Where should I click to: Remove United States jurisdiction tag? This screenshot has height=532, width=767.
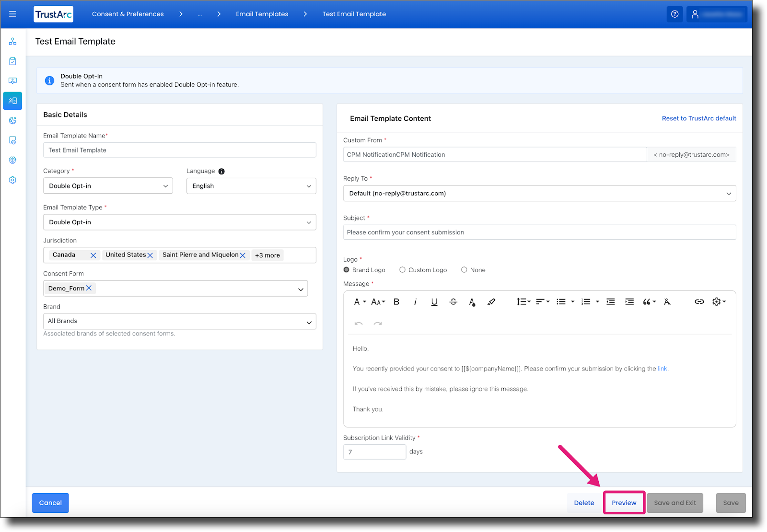pos(150,255)
